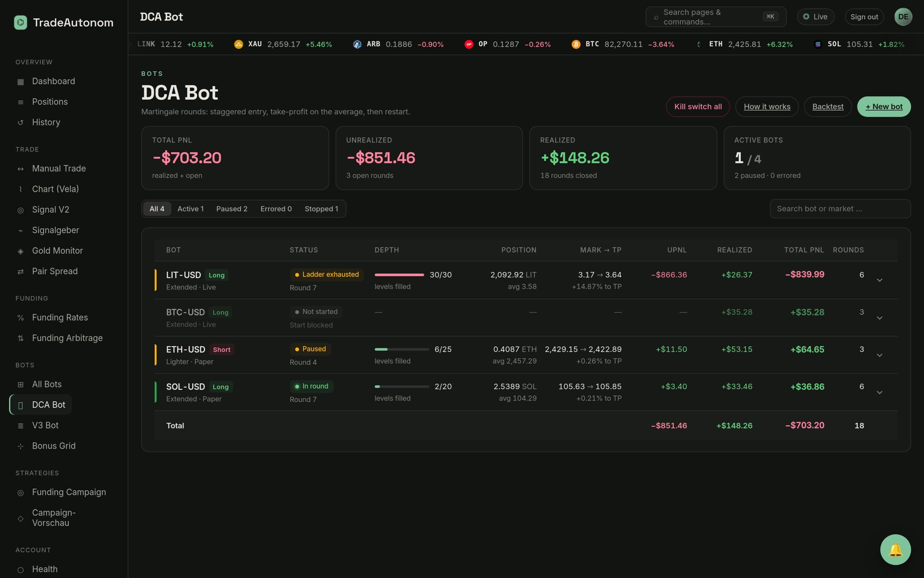Viewport: 924px width, 578px height.
Task: Open Dashboard from sidebar icon
Action: coord(20,82)
